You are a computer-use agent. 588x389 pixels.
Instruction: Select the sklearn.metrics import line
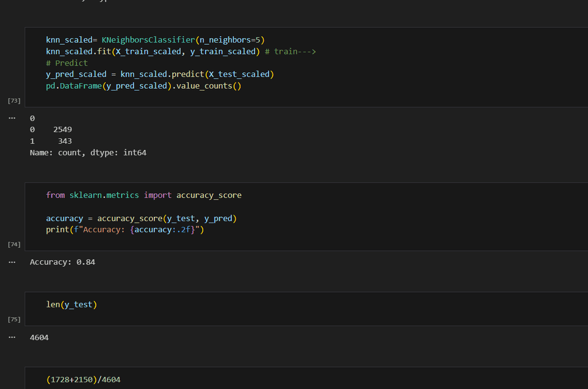(x=144, y=195)
